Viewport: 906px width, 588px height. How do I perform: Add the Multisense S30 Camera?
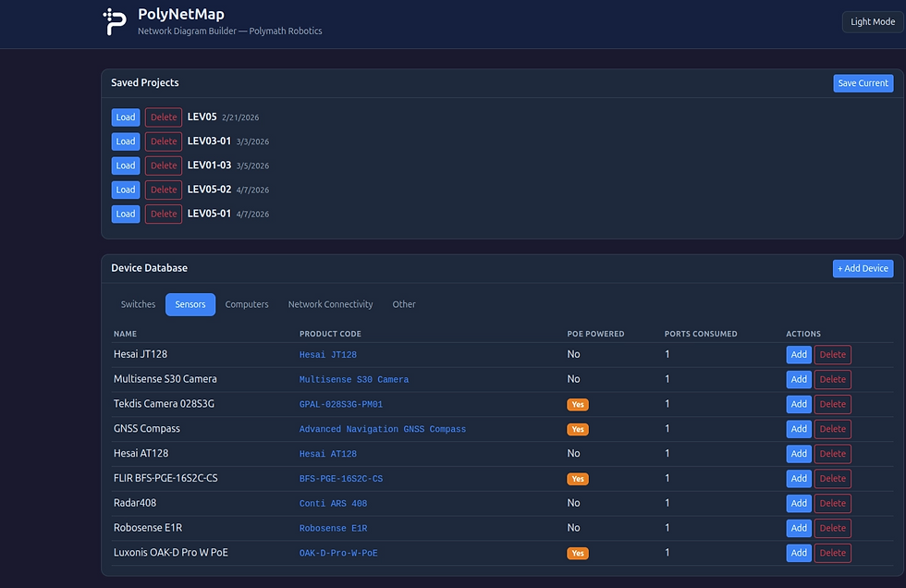[x=799, y=379]
